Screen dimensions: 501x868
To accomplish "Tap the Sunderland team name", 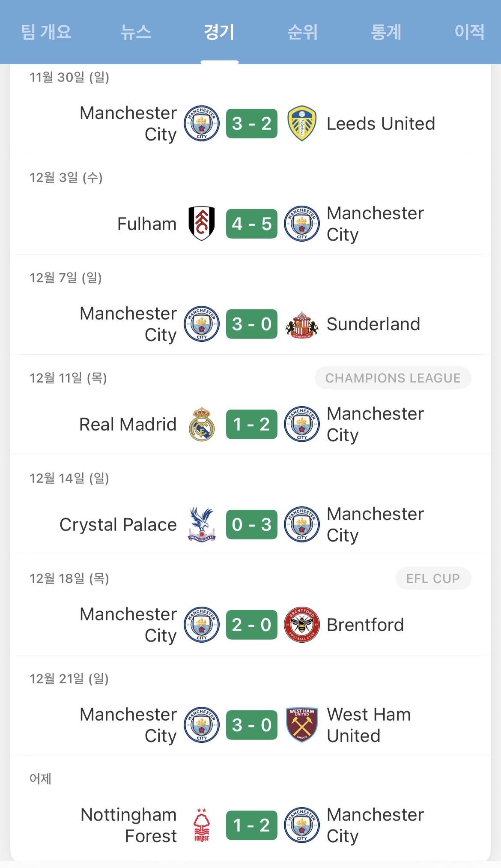I will pos(373,324).
